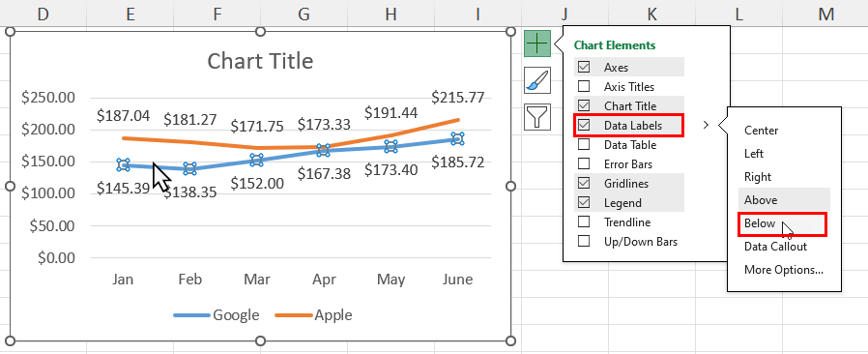Select column header J
The width and height of the screenshot is (868, 354).
click(x=565, y=14)
